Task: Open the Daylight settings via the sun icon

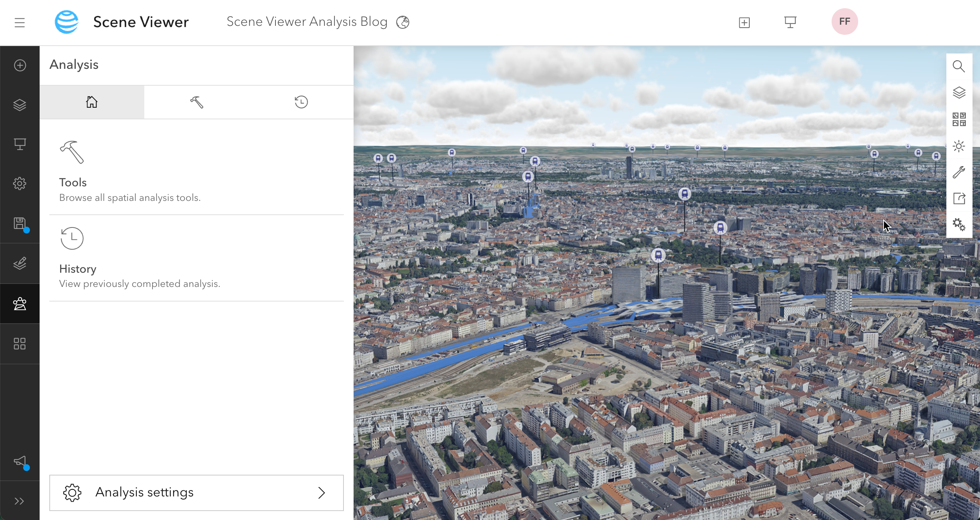Action: click(959, 146)
